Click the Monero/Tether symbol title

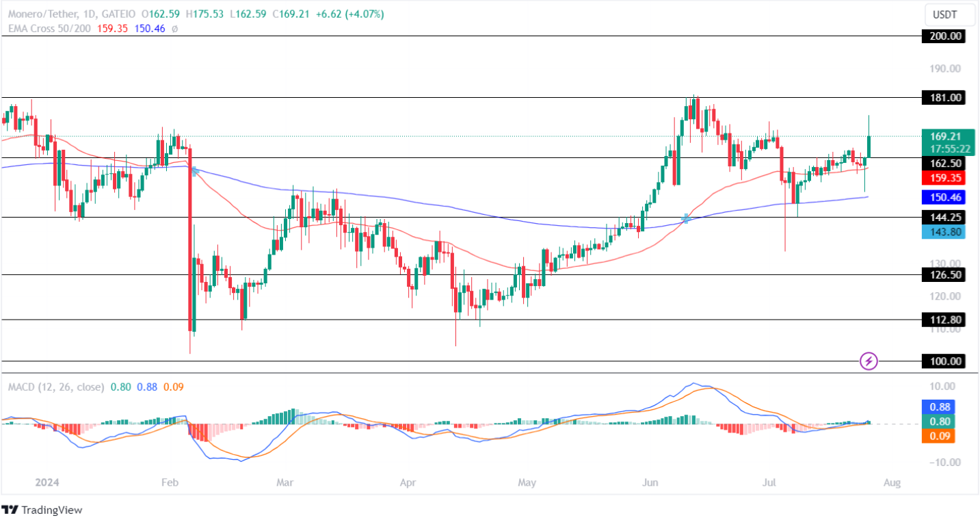(44, 14)
